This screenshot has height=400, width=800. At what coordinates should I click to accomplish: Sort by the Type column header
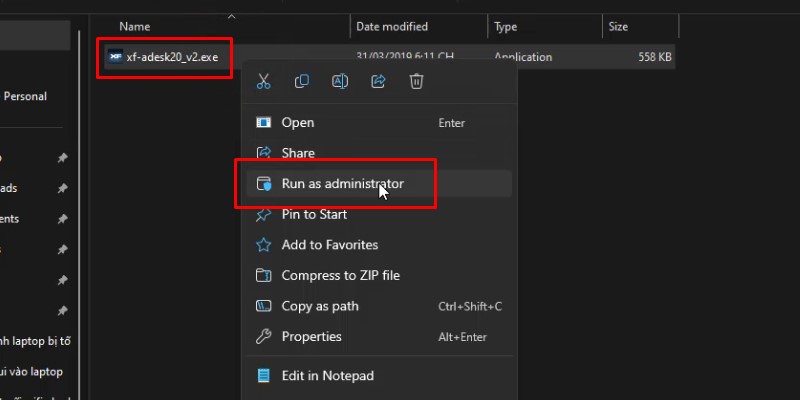[506, 26]
